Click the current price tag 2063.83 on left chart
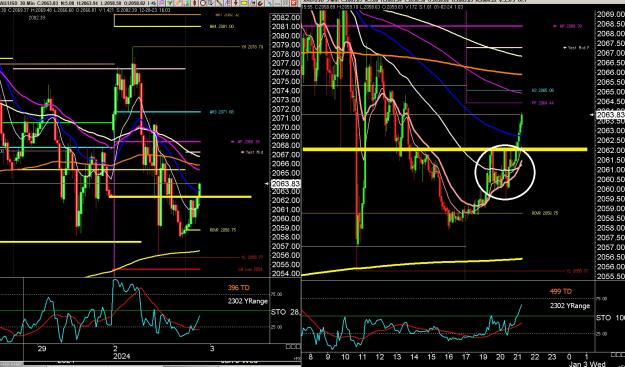 285,183
